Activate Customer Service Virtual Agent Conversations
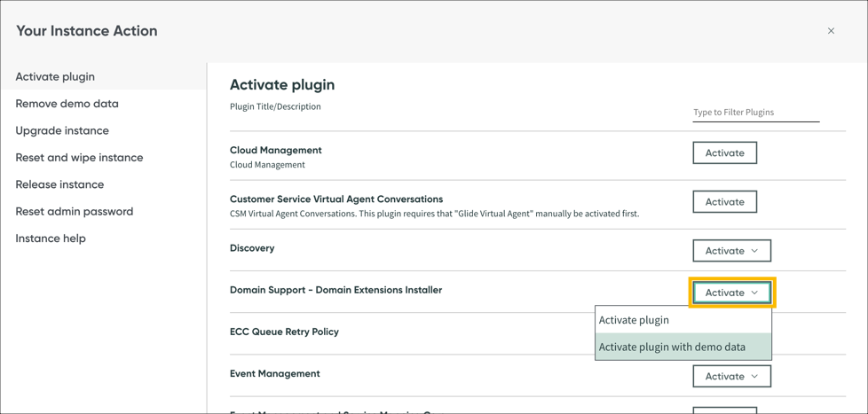 click(x=724, y=202)
